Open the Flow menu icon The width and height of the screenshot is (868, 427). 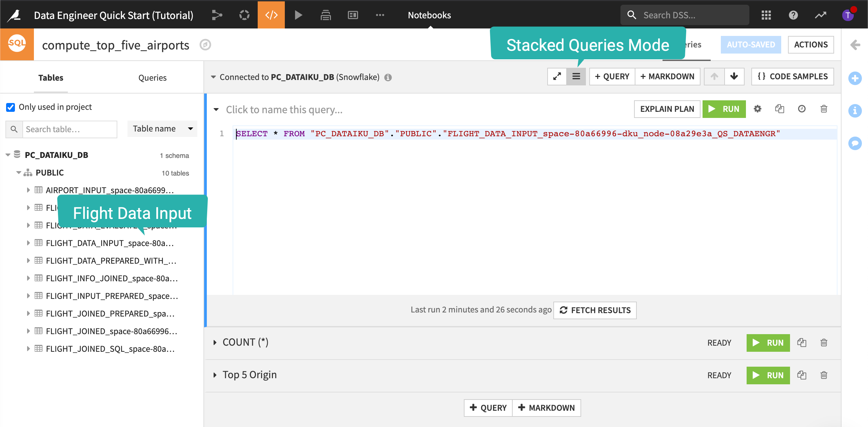pyautogui.click(x=217, y=15)
